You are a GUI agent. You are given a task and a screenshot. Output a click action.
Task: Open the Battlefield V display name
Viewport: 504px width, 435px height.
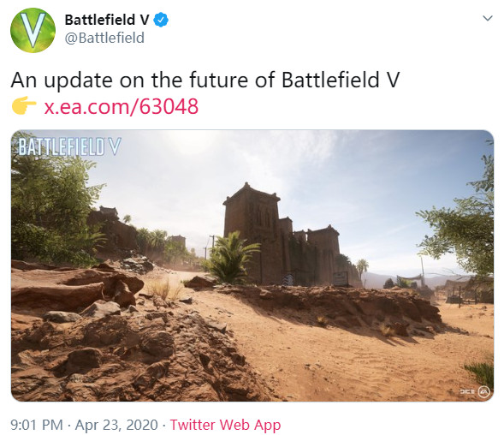pyautogui.click(x=107, y=20)
